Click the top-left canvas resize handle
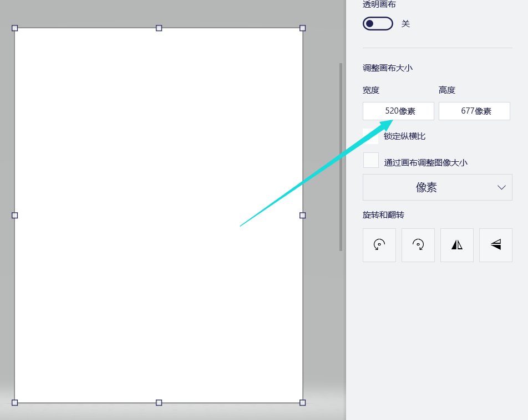The image size is (528, 420). point(15,28)
